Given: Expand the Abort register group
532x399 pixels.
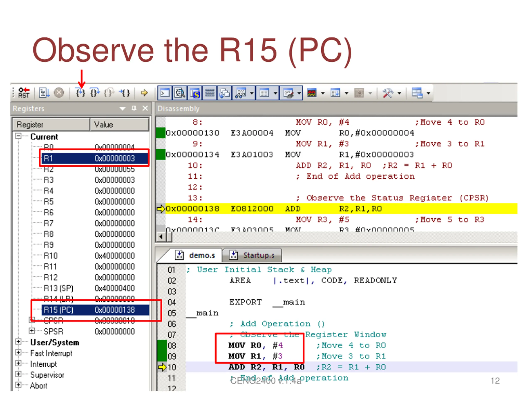Looking at the screenshot, I should [18, 385].
